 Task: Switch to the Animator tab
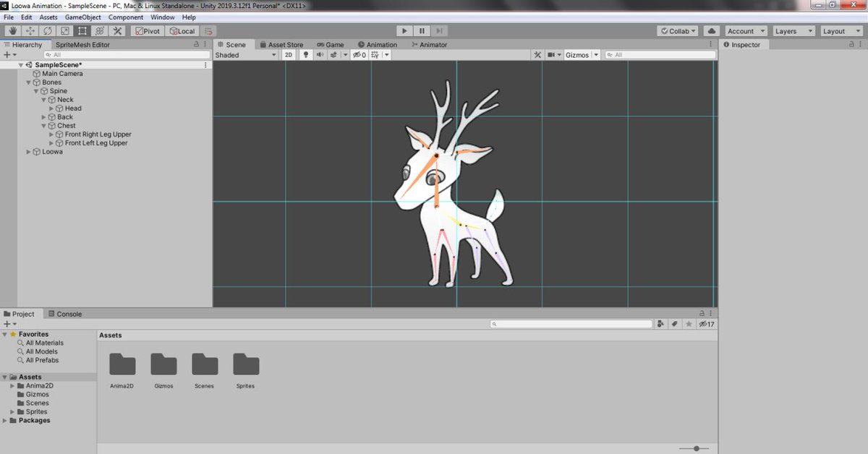[x=429, y=45]
